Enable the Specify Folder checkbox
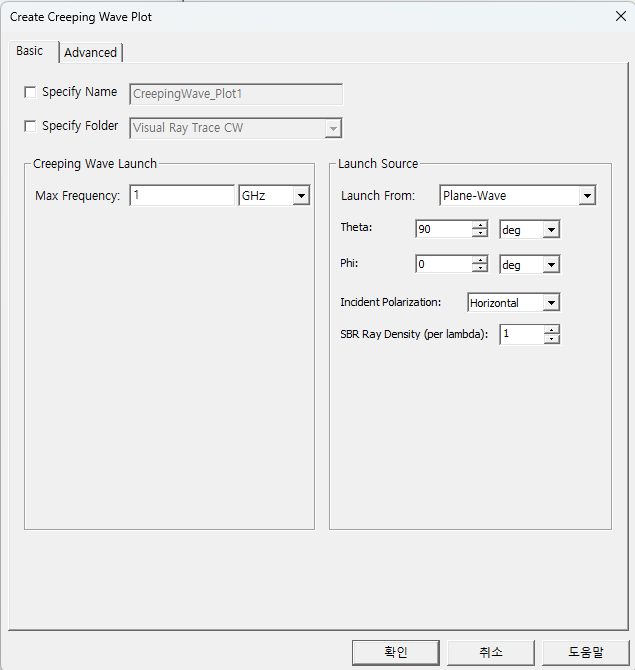Screen dimensions: 635x670 point(30,126)
